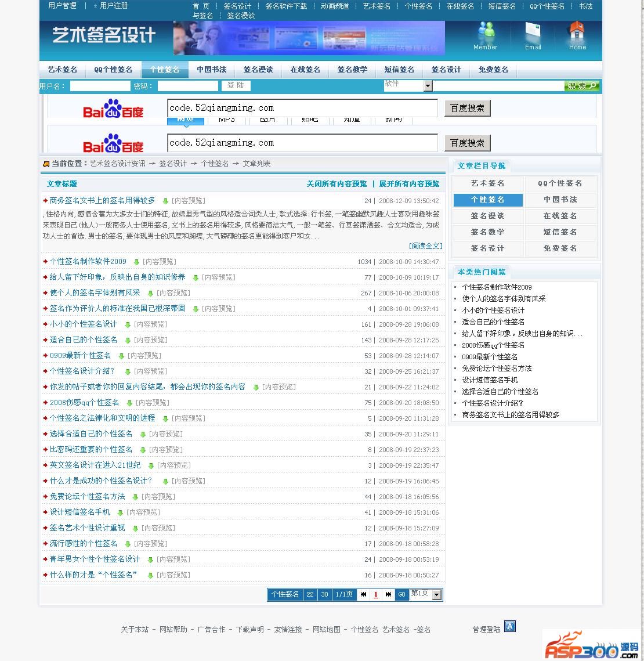Toggle [内容预览] for 英文签名设计在进入21世纪
The image size is (644, 661).
pyautogui.click(x=173, y=465)
